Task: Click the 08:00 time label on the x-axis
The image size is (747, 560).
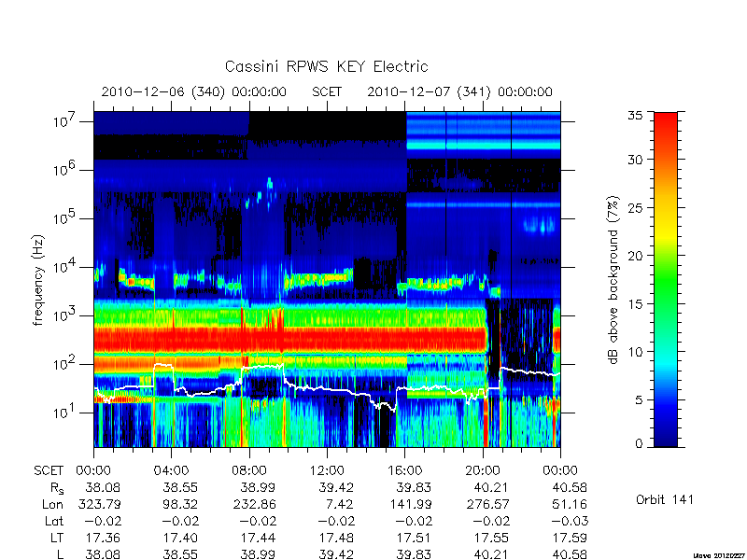Action: tap(248, 470)
